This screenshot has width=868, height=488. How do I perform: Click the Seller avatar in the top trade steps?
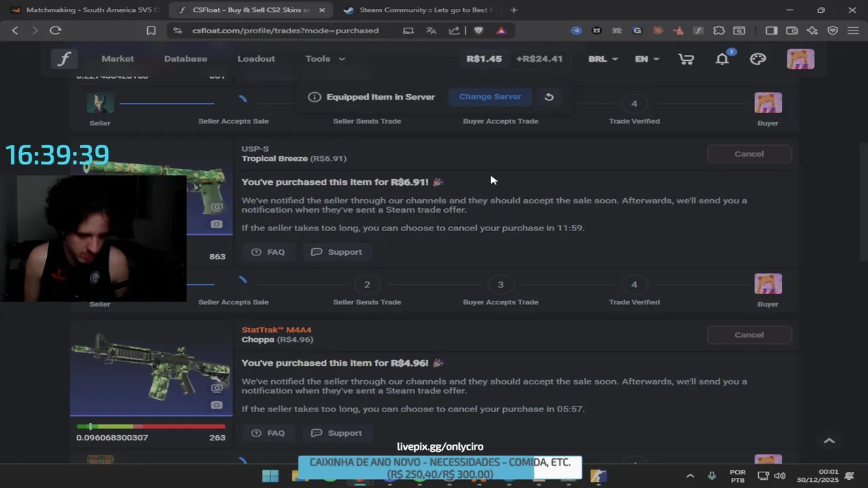100,103
